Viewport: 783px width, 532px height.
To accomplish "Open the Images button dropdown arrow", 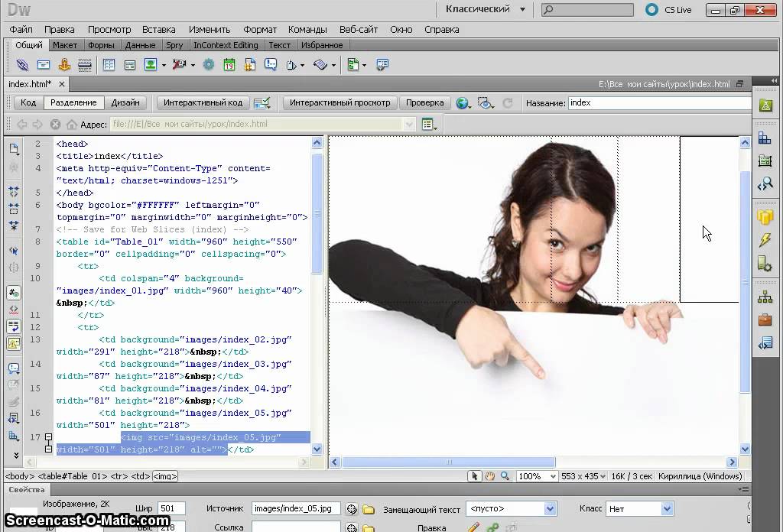I will [164, 66].
